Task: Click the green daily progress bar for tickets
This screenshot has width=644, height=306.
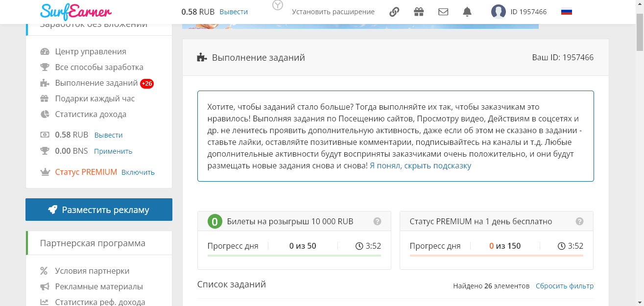Action: pos(294,256)
